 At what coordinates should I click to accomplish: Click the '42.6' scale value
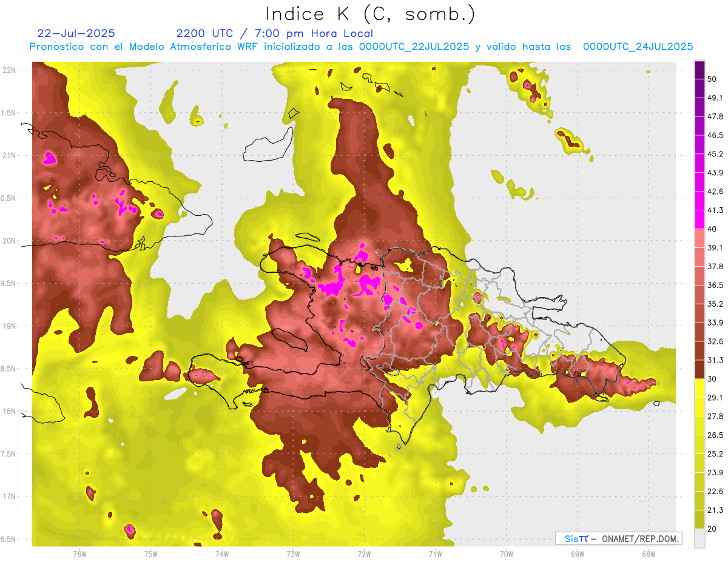pos(715,192)
